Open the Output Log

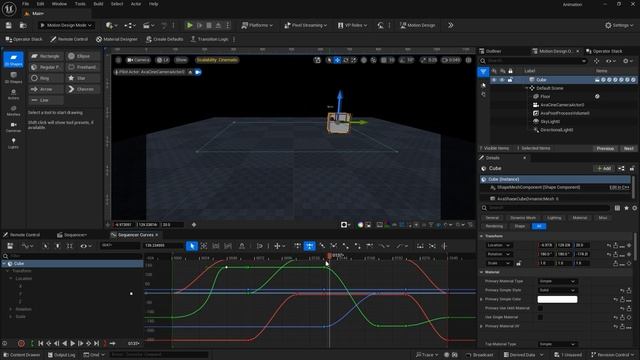click(x=61, y=355)
